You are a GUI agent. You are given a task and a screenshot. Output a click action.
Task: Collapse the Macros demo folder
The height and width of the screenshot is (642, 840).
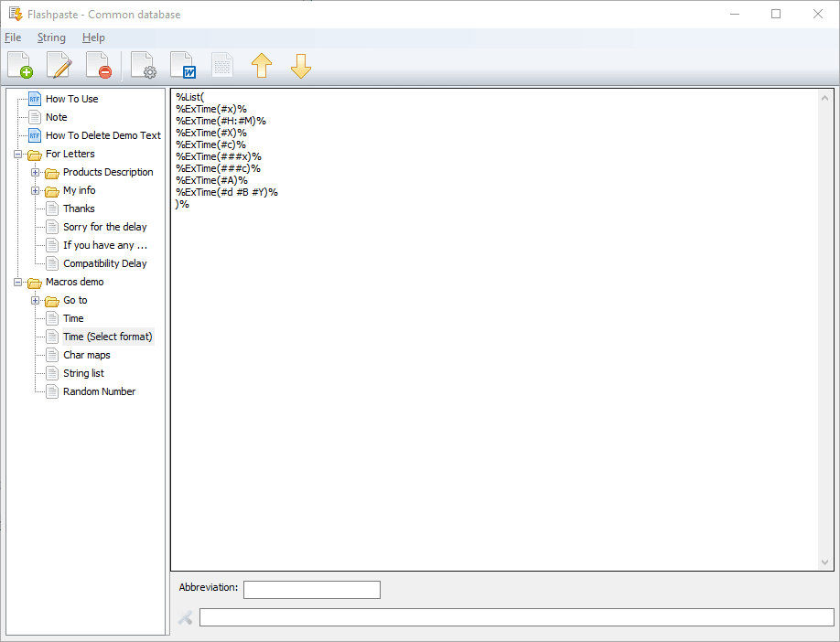tap(19, 282)
